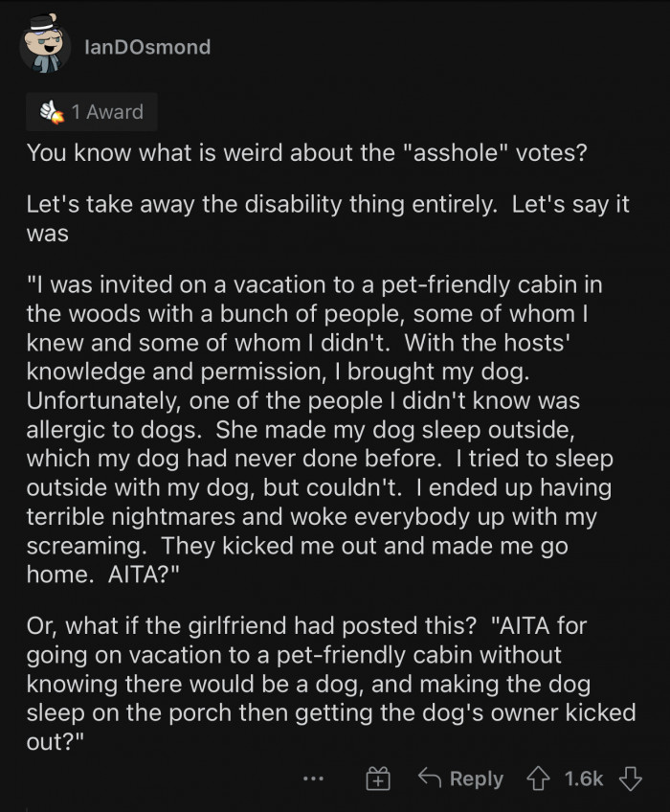Click the lone word "was" before the quote
This screenshot has height=812, width=670.
point(47,233)
